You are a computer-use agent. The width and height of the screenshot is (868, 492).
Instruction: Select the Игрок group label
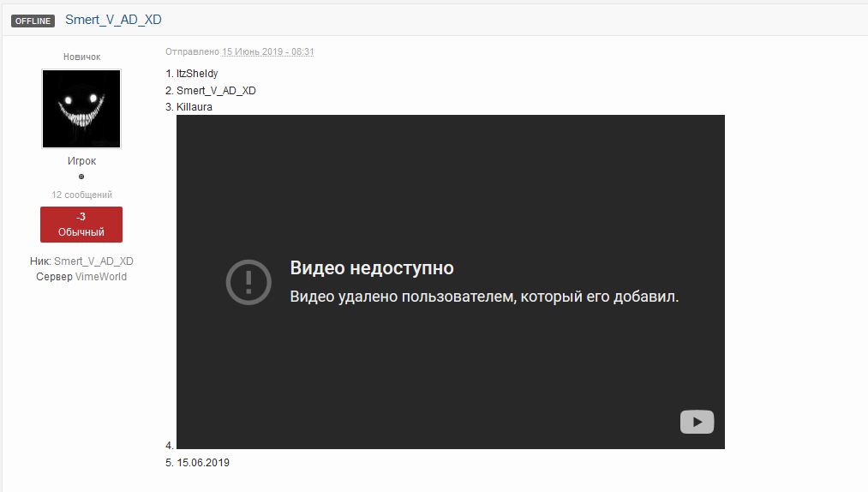pos(81,161)
